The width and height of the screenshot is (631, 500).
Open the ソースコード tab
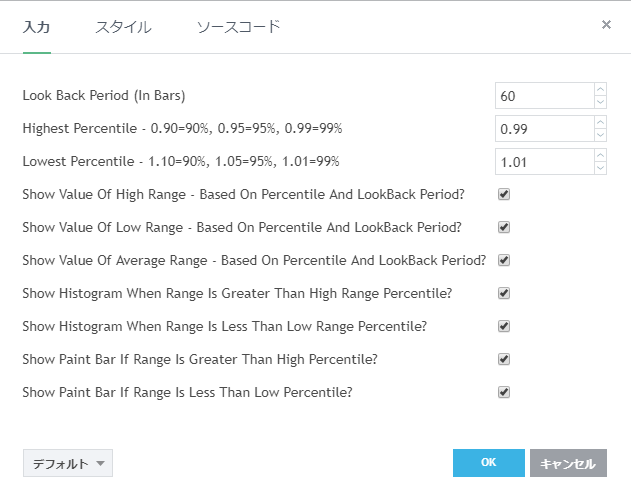238,27
